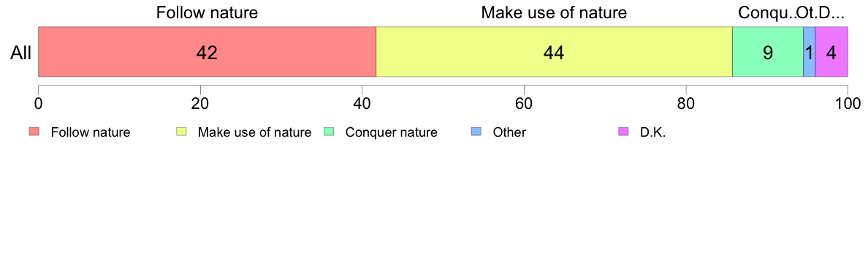Click the D.K. legend text
This screenshot has width=868, height=269.
pos(652,133)
